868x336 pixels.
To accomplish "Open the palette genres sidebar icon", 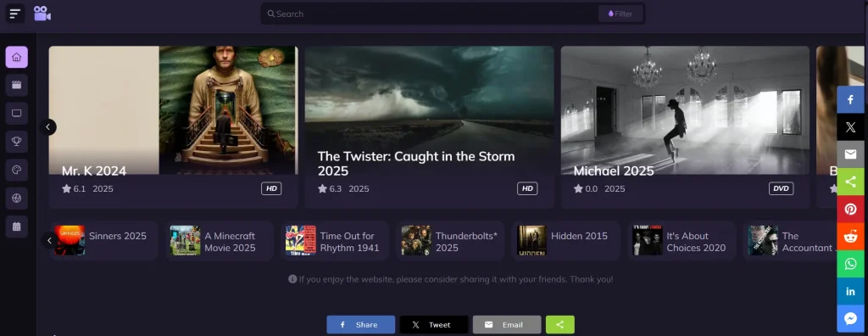I will (x=17, y=170).
